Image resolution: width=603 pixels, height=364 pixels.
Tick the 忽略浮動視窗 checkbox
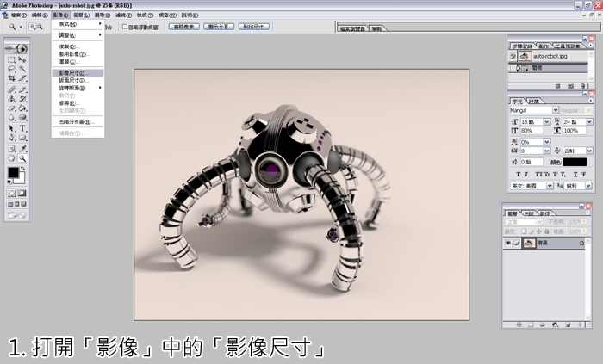pyautogui.click(x=125, y=27)
